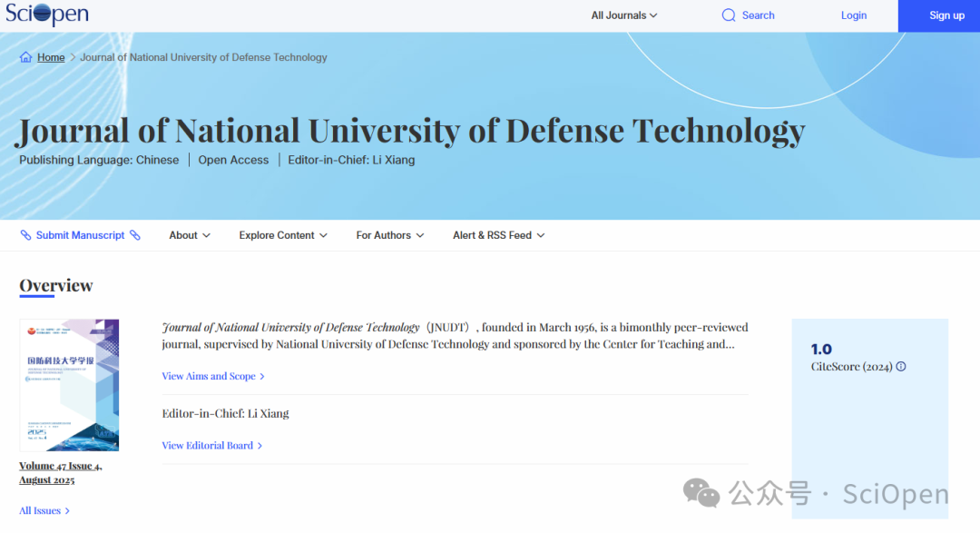
Task: Expand the Alert & RSS Feed menu
Action: (499, 235)
